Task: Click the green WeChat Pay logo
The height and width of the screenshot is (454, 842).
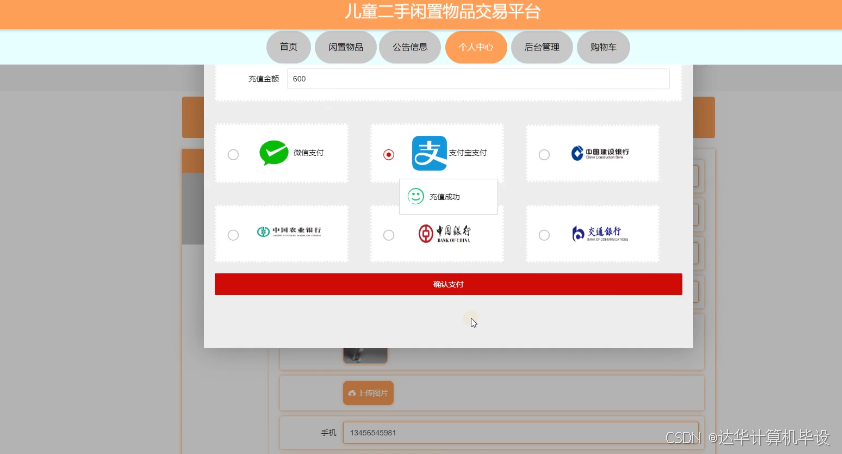Action: click(274, 153)
